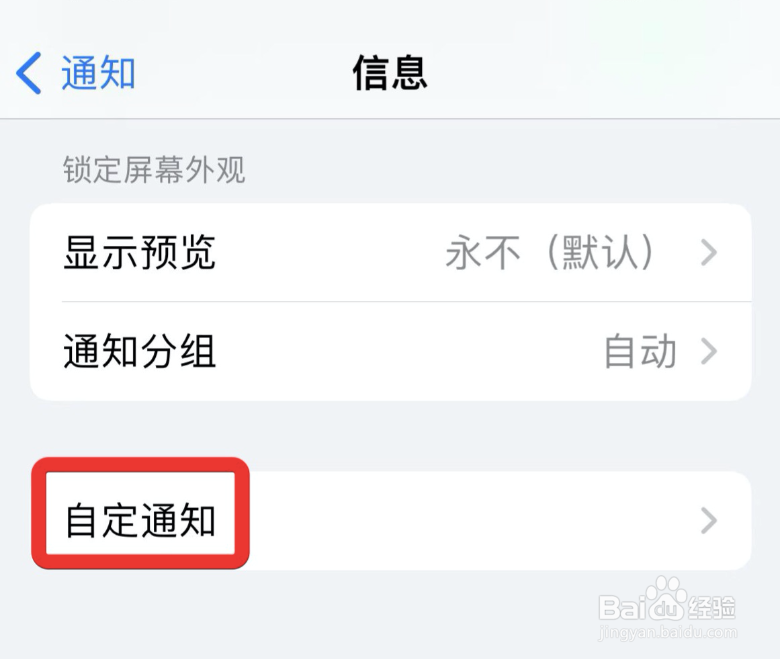Go back via the 通知 label
Image resolution: width=780 pixels, height=659 pixels.
pos(98,73)
